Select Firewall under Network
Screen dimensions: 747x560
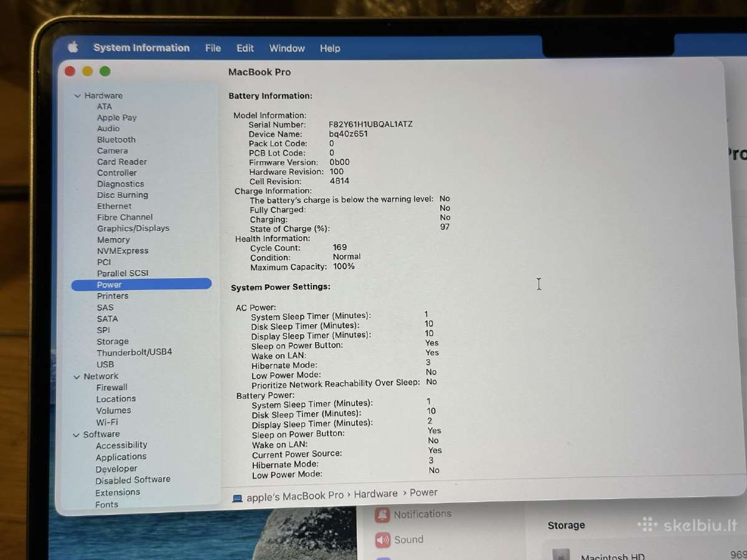pos(112,387)
